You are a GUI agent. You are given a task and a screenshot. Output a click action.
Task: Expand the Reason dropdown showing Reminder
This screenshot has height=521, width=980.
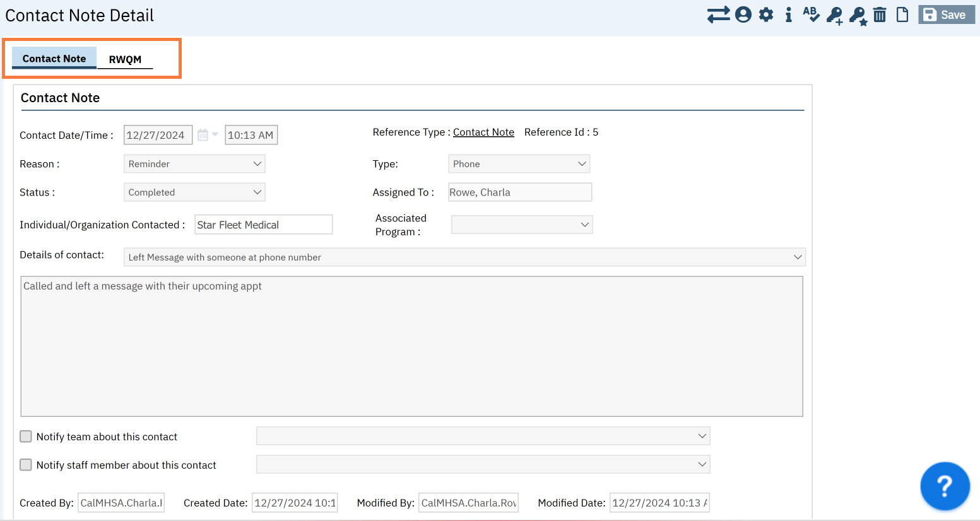[x=194, y=164]
